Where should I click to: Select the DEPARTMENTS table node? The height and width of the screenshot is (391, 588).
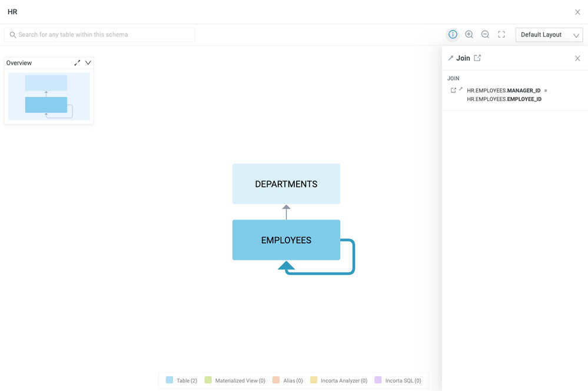pos(286,184)
